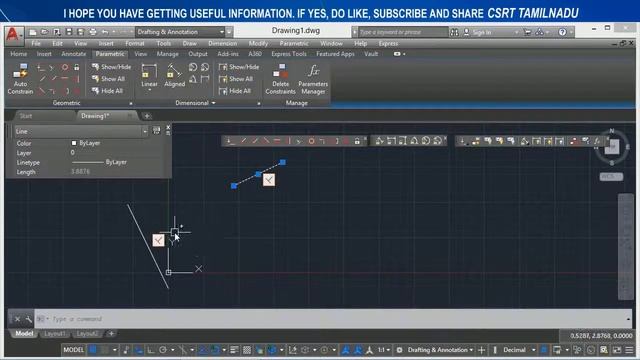Click the Autodesk Exchange cart icon
640x360 pixels.
point(527,32)
